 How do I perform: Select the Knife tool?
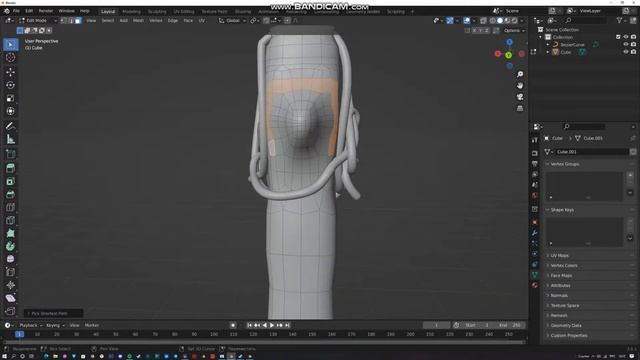[11, 220]
